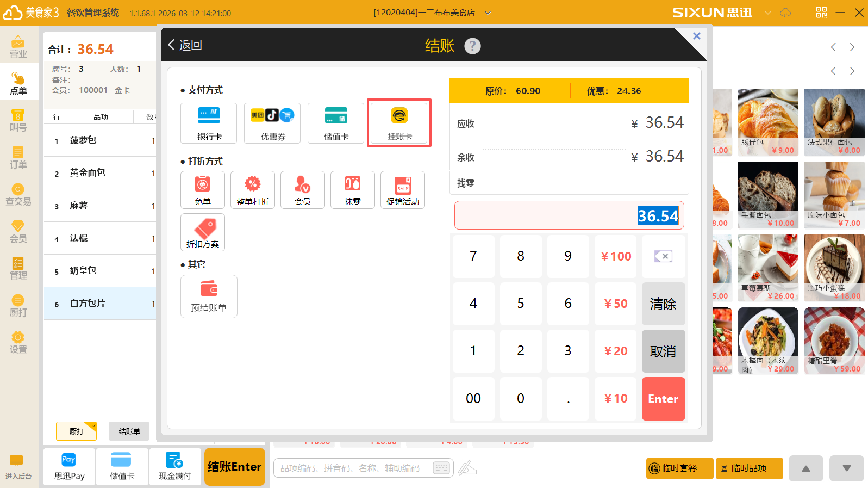Screen dimensions: 868x488
Task: Click the payment amount input field
Action: 569,216
